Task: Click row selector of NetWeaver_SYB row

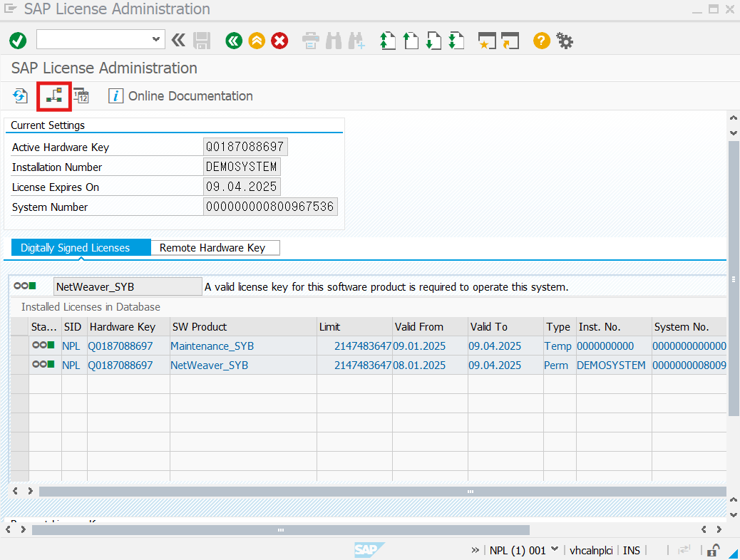Action: (20, 365)
